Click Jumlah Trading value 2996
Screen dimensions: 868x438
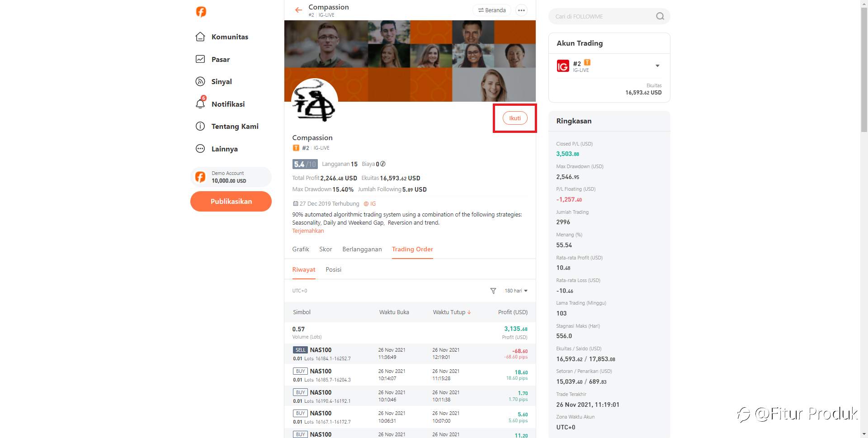[x=563, y=222]
